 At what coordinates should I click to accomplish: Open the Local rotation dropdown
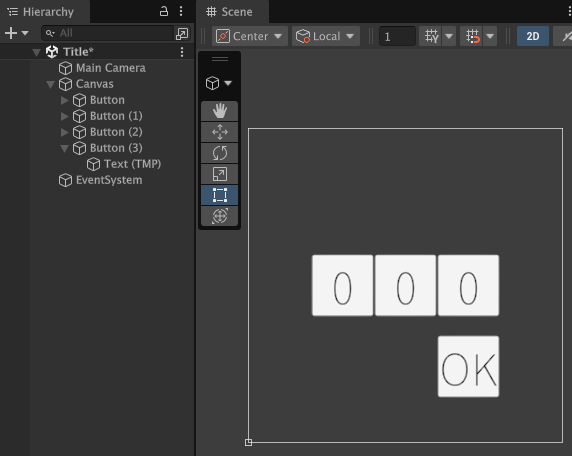pos(326,36)
